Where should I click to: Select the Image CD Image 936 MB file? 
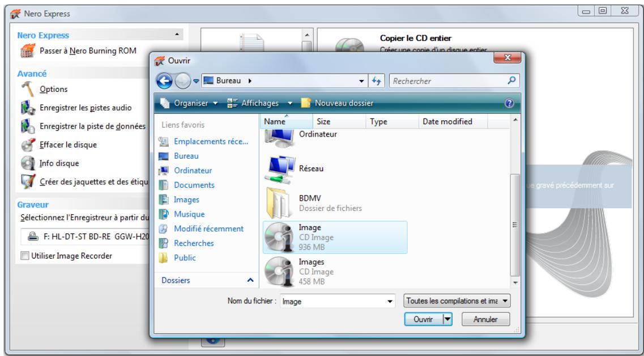coord(335,237)
